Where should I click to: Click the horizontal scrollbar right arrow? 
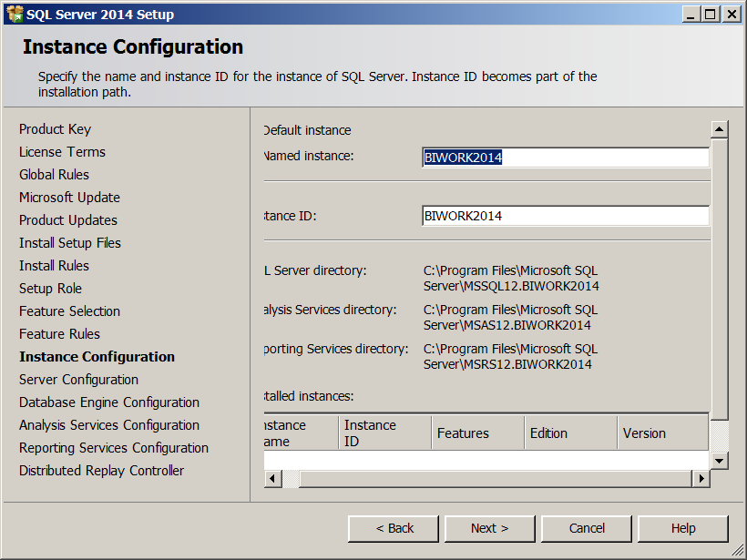pyautogui.click(x=701, y=478)
